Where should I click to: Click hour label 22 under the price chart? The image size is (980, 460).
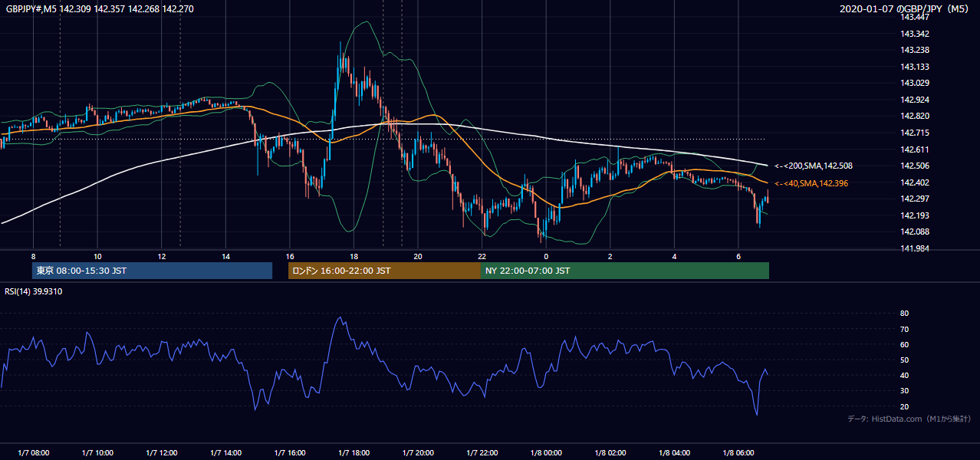(482, 256)
